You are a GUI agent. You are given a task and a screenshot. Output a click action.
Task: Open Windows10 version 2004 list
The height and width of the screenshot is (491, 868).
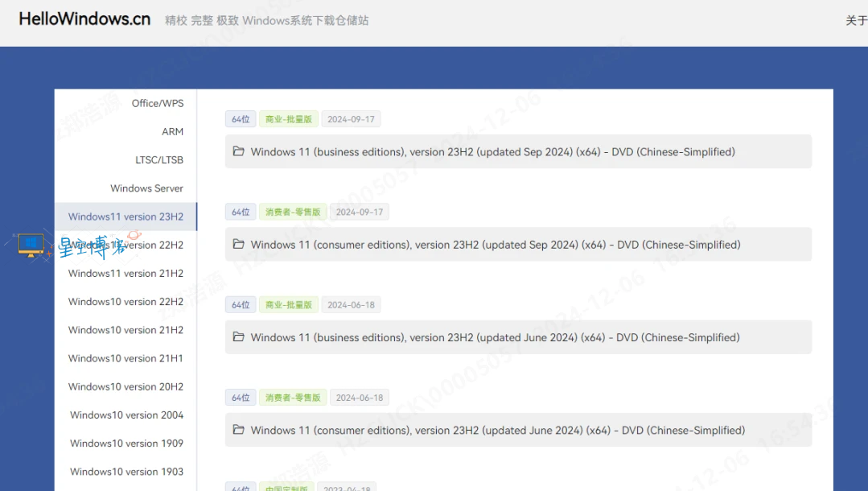click(126, 415)
